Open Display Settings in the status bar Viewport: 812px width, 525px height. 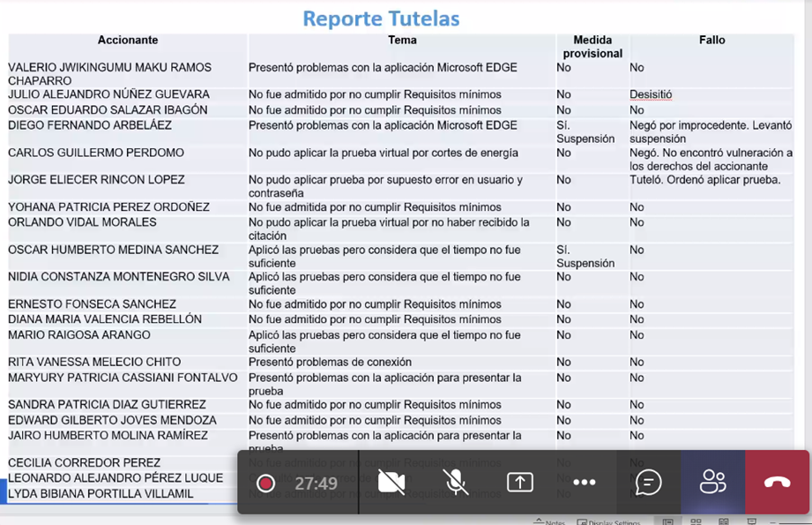609,521
